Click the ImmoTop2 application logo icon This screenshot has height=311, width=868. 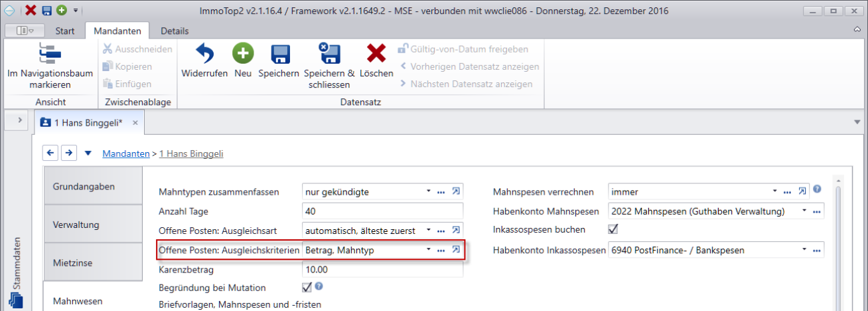pyautogui.click(x=9, y=11)
